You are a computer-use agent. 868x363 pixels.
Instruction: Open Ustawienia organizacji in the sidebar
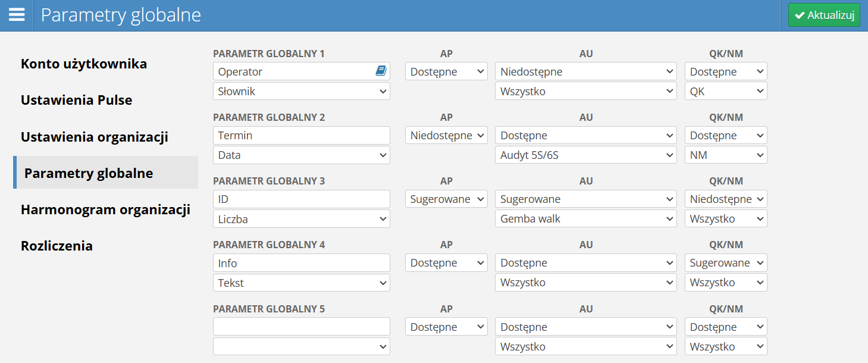94,137
